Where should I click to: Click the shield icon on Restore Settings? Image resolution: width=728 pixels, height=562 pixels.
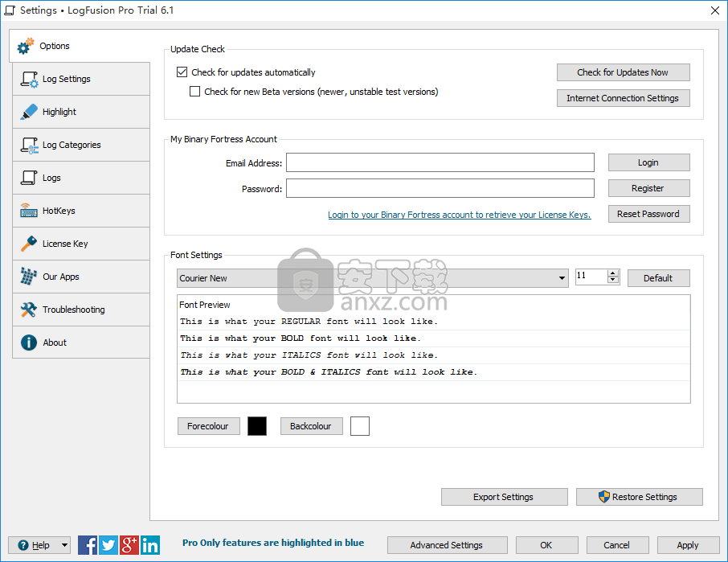[603, 497]
